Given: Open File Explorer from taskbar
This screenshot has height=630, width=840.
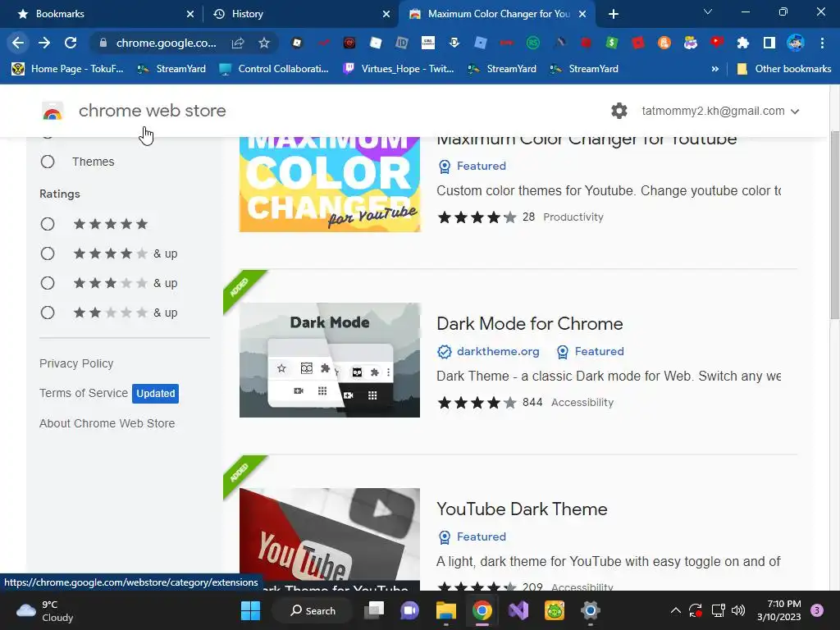Looking at the screenshot, I should tap(445, 610).
